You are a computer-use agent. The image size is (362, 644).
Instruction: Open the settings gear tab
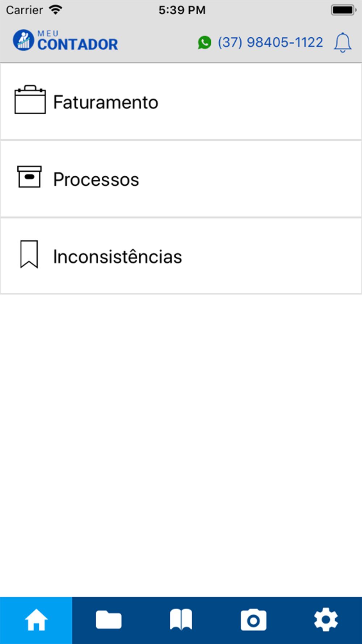(x=326, y=620)
